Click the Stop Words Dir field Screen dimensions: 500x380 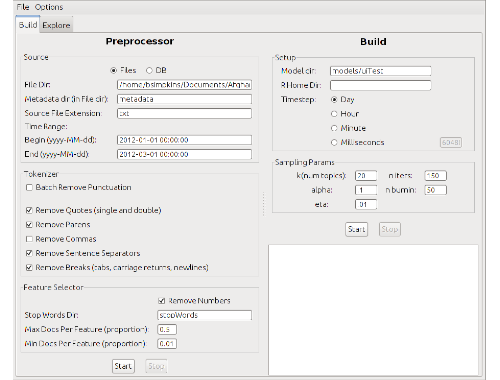(x=204, y=315)
